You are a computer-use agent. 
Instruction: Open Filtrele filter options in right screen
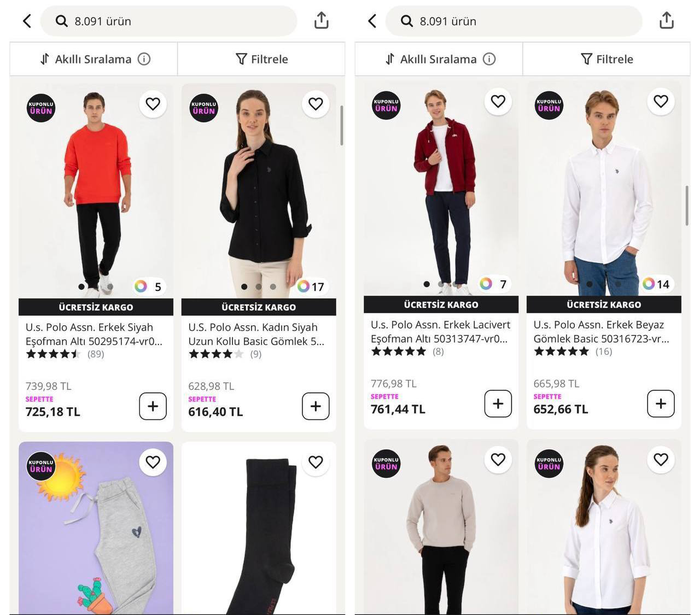click(x=606, y=59)
